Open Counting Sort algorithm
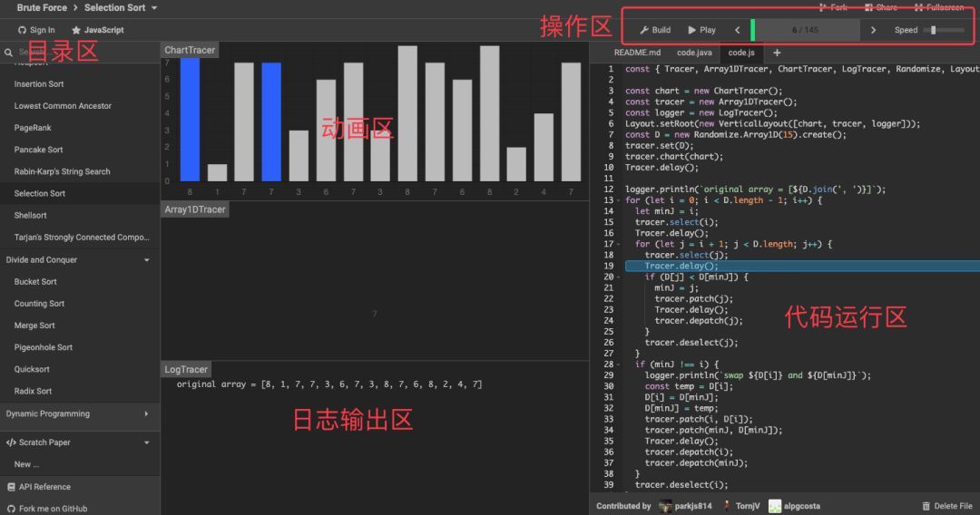Image resolution: width=980 pixels, height=515 pixels. 80,304
